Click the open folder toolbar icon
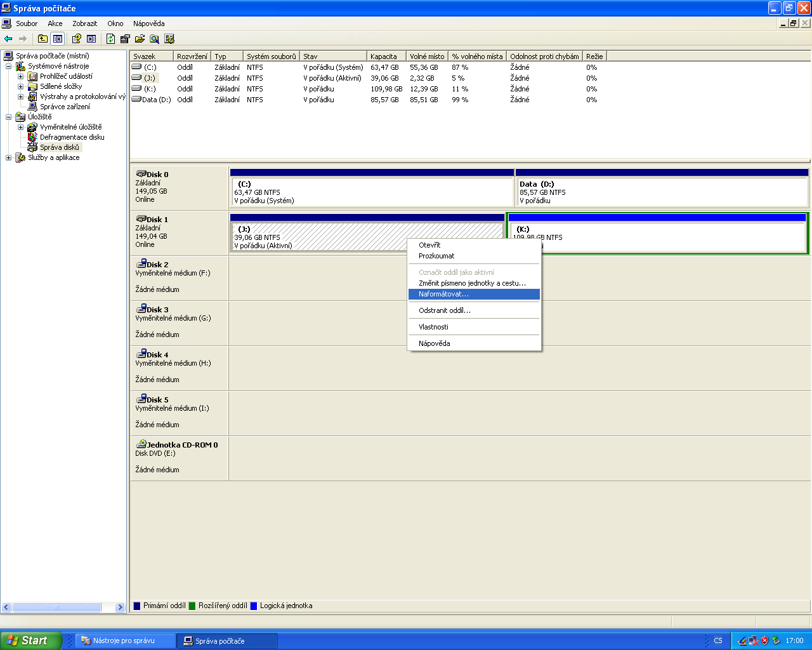The height and width of the screenshot is (650, 812). [x=140, y=39]
